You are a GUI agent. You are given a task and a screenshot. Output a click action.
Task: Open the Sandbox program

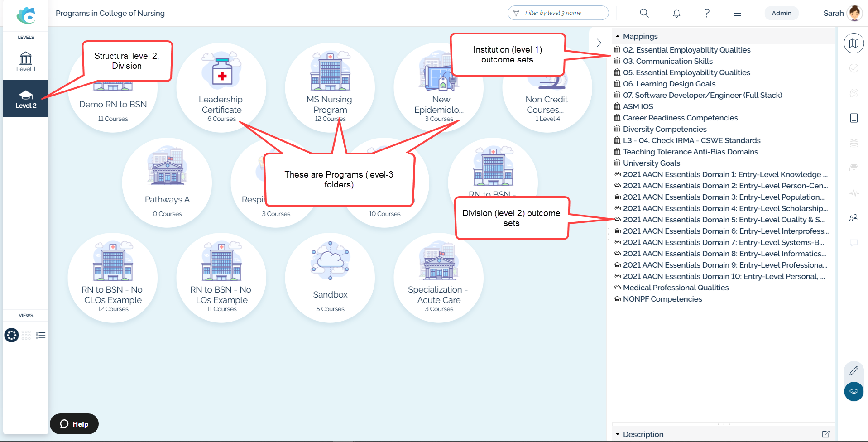point(330,278)
